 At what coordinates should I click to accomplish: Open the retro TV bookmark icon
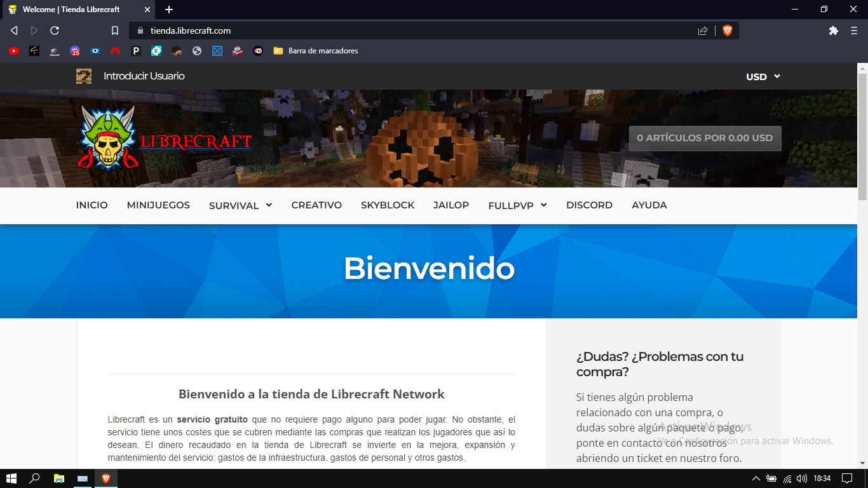click(55, 51)
